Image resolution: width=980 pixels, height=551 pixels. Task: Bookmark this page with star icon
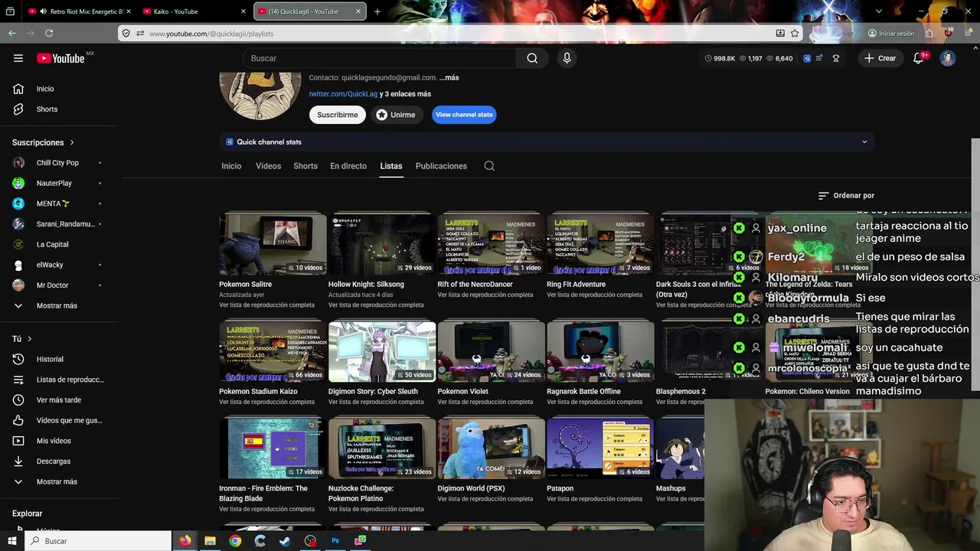[795, 34]
